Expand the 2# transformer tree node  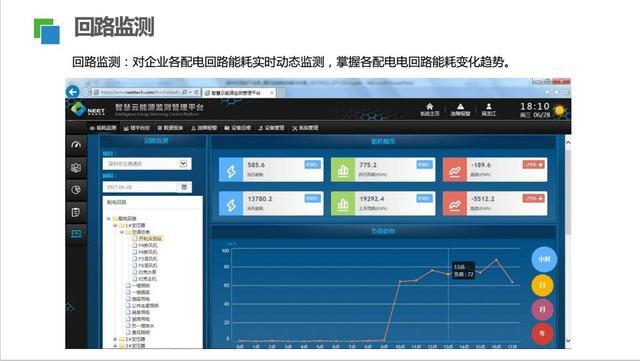(116, 339)
